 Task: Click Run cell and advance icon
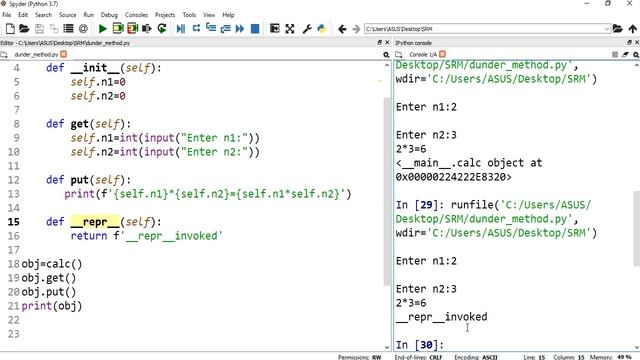132,29
